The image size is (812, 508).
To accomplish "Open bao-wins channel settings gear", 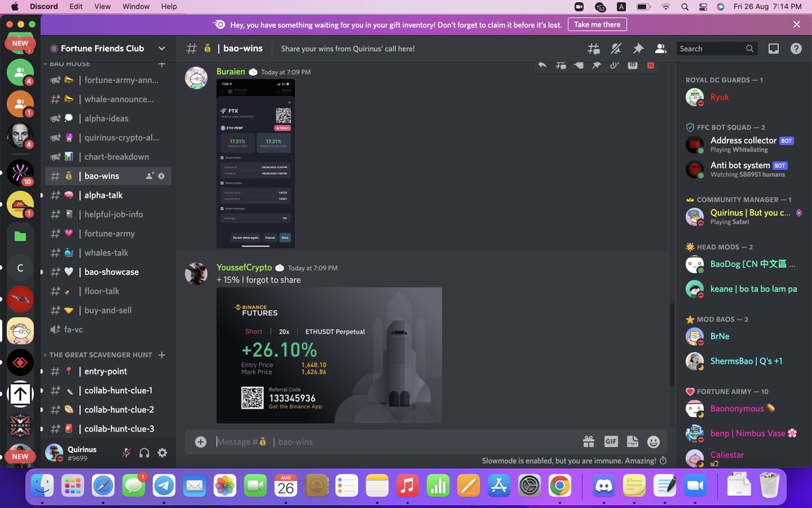I will [161, 176].
